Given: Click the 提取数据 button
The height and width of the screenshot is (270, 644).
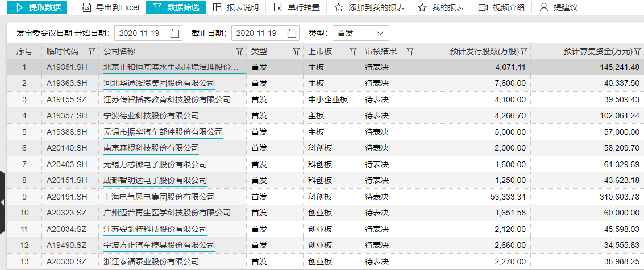Looking at the screenshot, I should pyautogui.click(x=37, y=7).
